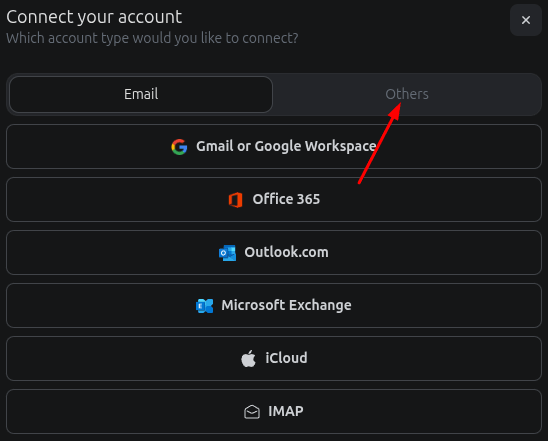Choose Gmail or Google Workspace account
The image size is (548, 441).
pos(274,146)
